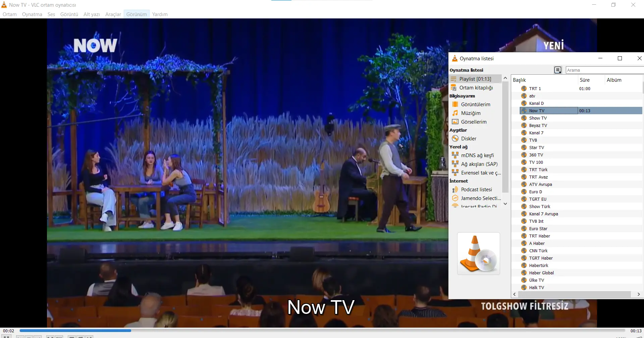Image resolution: width=644 pixels, height=338 pixels.
Task: Click in the Arama search field
Action: pos(604,70)
